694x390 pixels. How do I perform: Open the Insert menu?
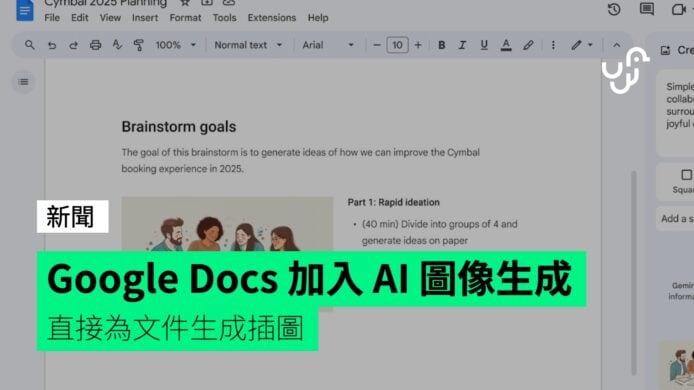click(x=145, y=18)
